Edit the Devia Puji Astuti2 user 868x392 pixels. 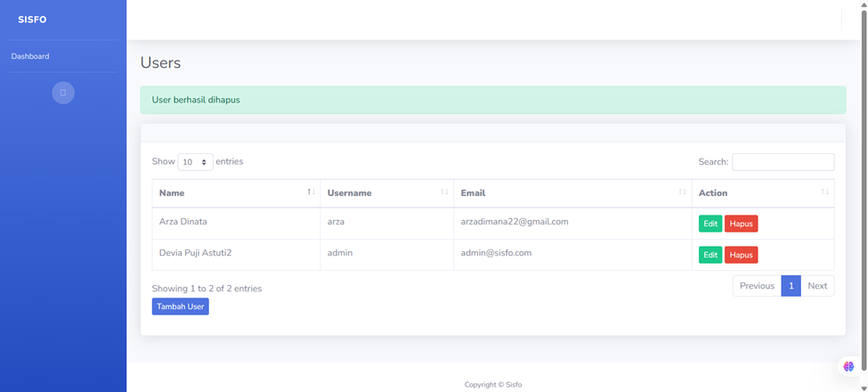(x=710, y=255)
